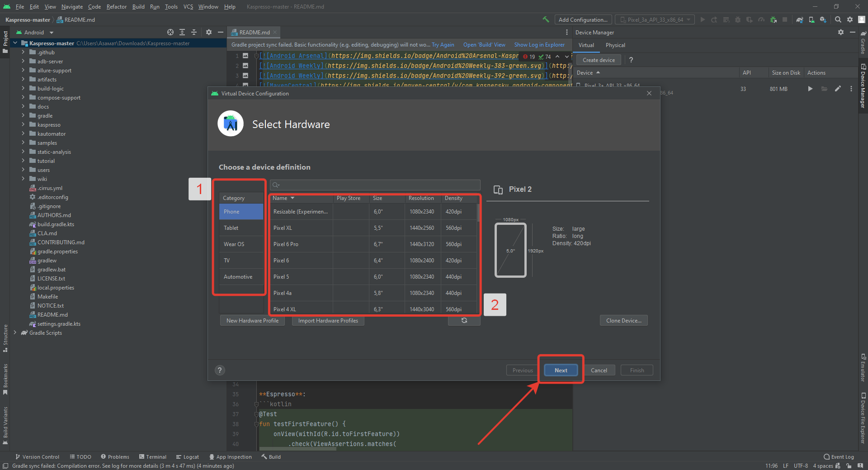The width and height of the screenshot is (868, 470).
Task: Click the Sync Project with Gradle Files icon
Action: click(x=800, y=19)
